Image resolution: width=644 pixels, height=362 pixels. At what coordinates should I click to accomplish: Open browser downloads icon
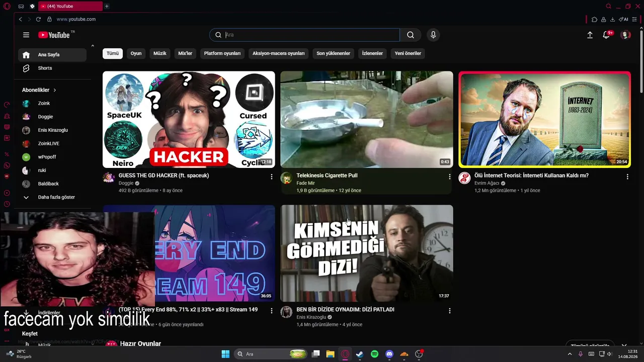(x=612, y=19)
